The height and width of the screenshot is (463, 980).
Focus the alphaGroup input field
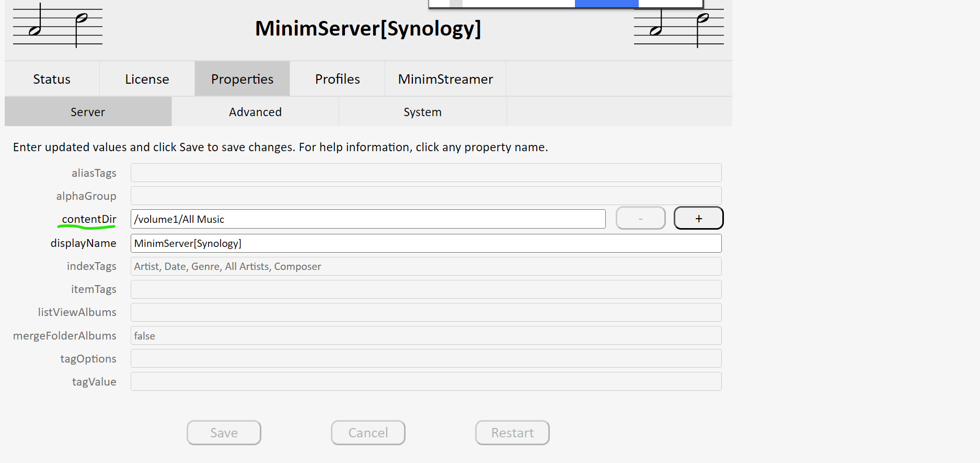point(426,196)
